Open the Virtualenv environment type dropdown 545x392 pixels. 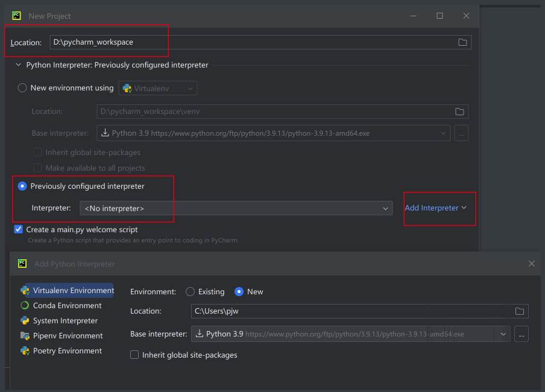tap(158, 88)
